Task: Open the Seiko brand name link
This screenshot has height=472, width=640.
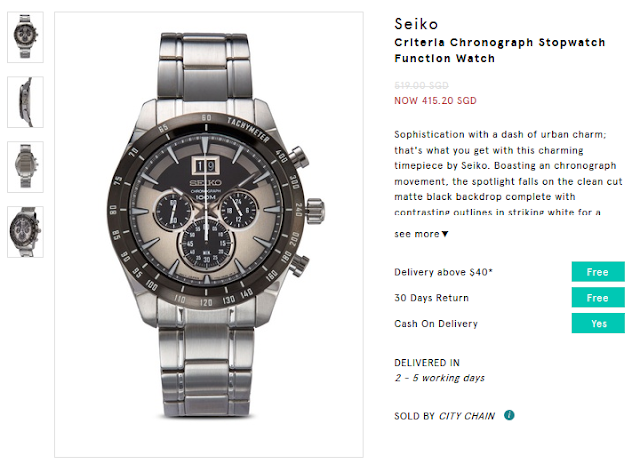Action: coord(415,25)
